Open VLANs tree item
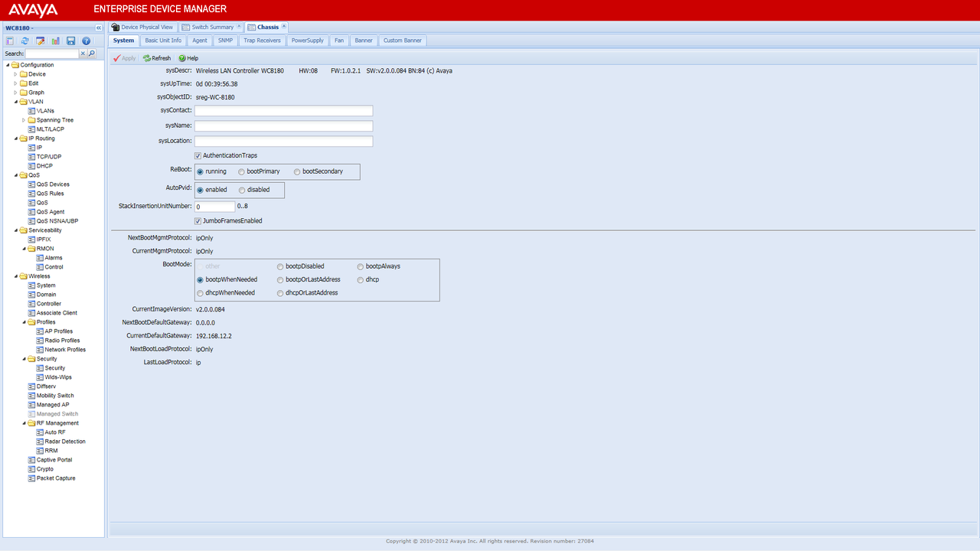 pos(45,111)
